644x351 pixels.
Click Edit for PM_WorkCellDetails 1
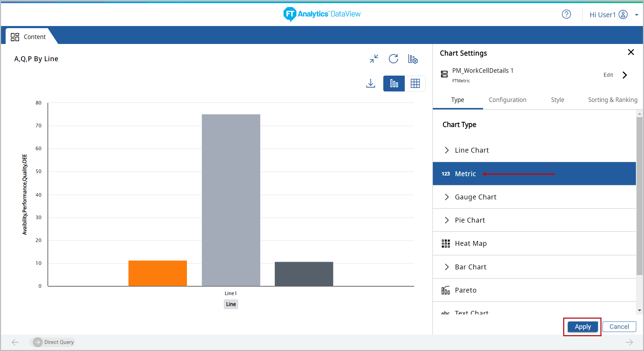point(608,75)
